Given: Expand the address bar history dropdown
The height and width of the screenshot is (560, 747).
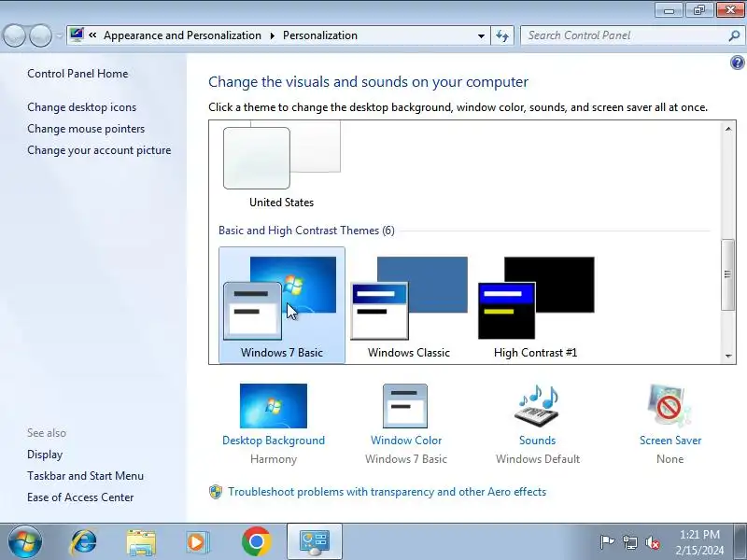Looking at the screenshot, I should click(481, 35).
